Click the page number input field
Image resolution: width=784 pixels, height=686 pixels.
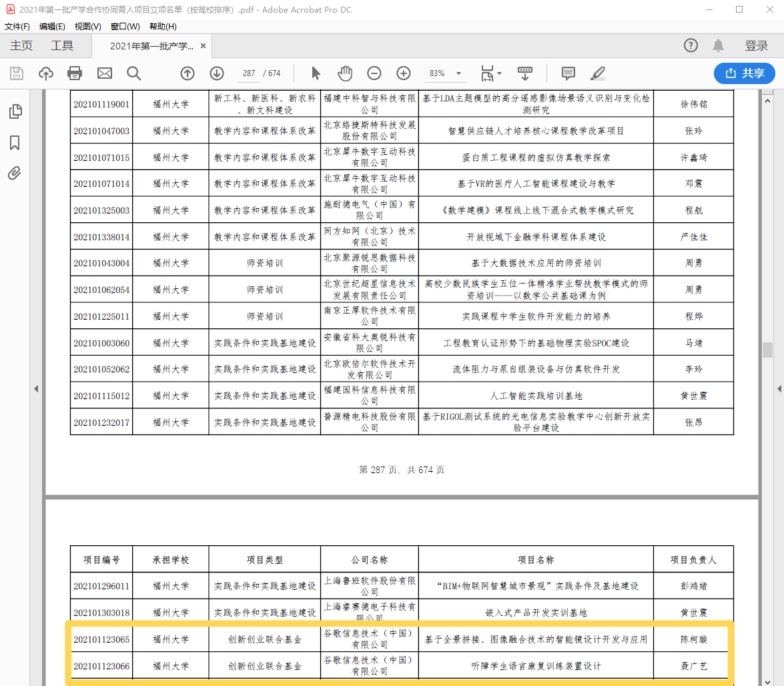249,73
